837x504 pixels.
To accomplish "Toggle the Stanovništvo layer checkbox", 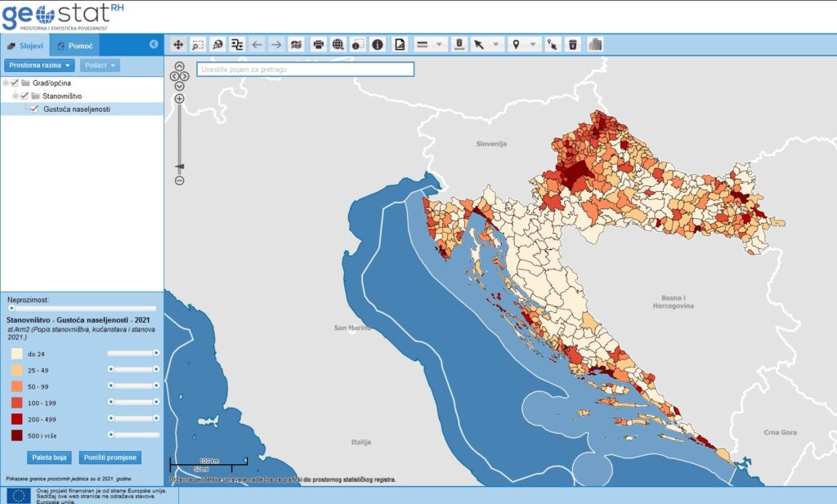I will (x=25, y=96).
